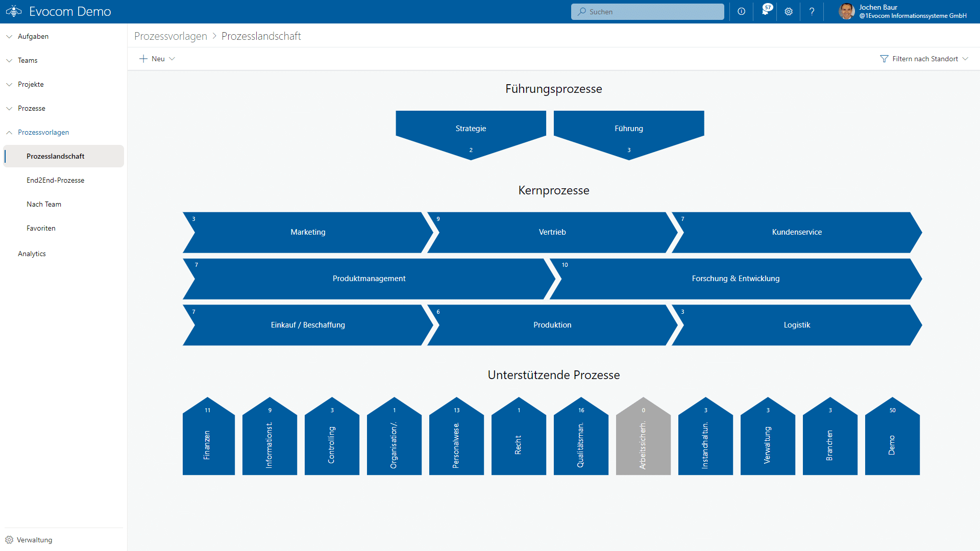Image resolution: width=980 pixels, height=551 pixels.
Task: Click the Verwaltung gear icon
Action: (x=9, y=540)
